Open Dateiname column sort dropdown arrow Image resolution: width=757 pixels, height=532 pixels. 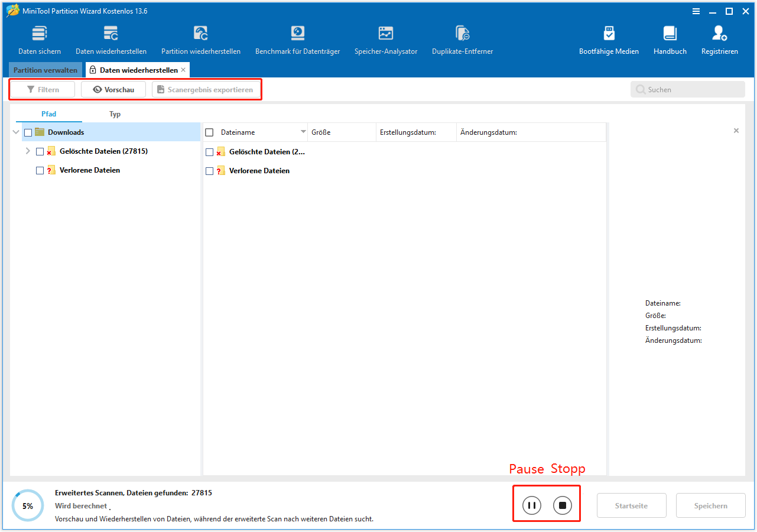tap(303, 132)
